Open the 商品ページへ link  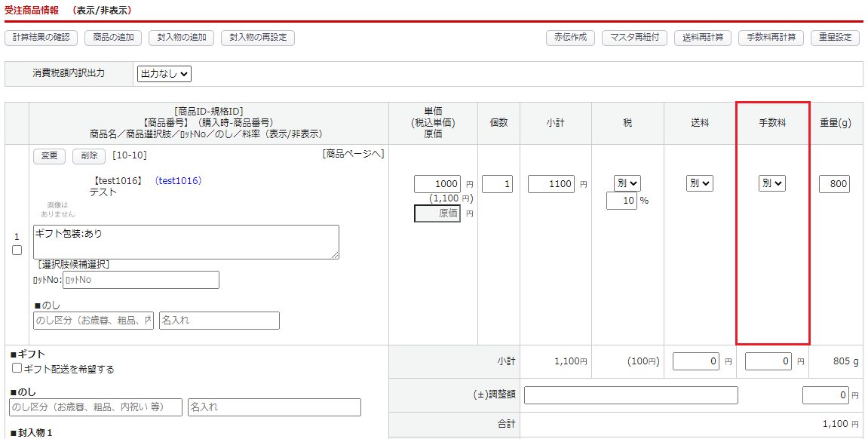[x=353, y=154]
